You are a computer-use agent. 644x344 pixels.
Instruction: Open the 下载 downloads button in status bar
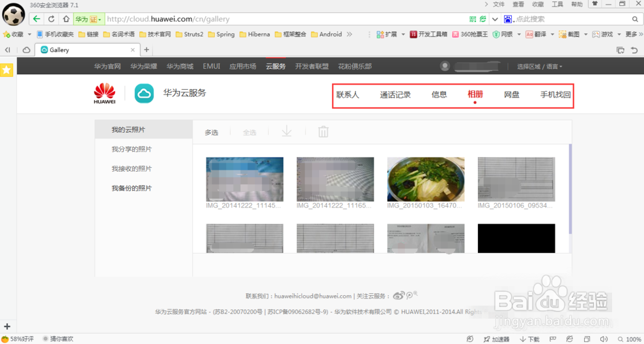click(530, 339)
